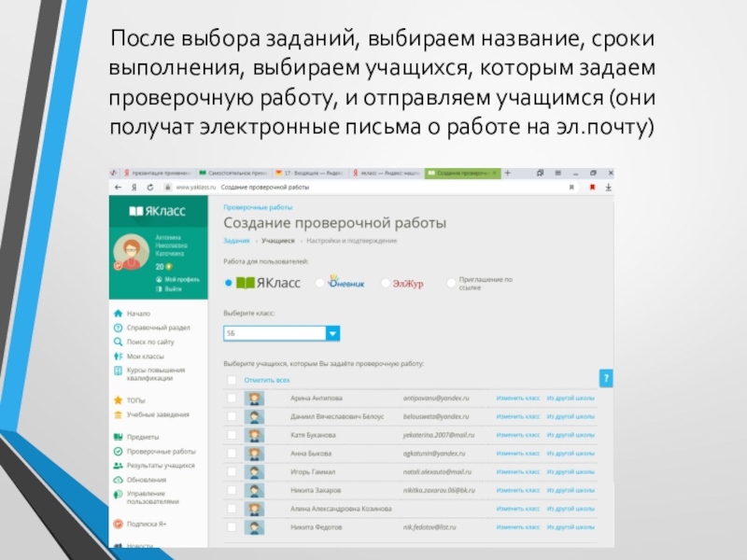Tick the checkbox for Катя Буканова
The image size is (747, 560).
[232, 435]
